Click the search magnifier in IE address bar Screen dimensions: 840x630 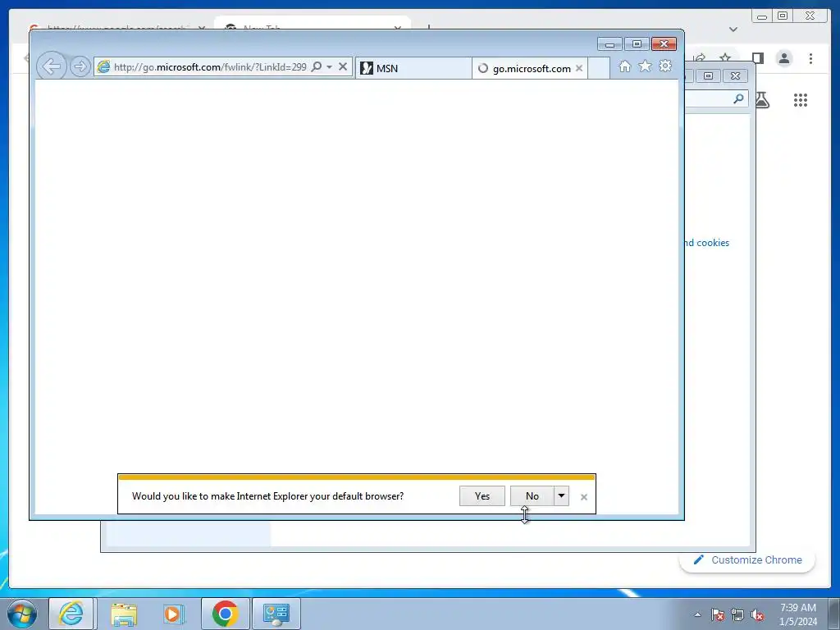(317, 67)
